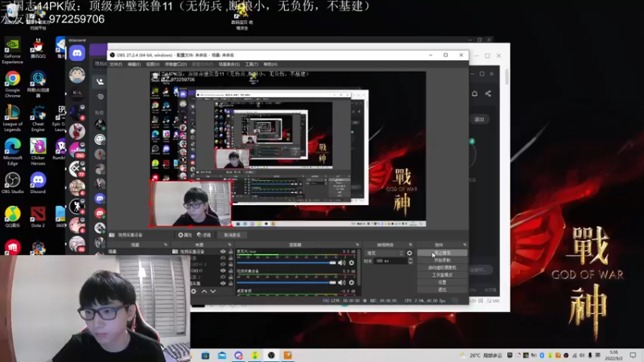Open OBS settings with the 设置 button

(442, 282)
